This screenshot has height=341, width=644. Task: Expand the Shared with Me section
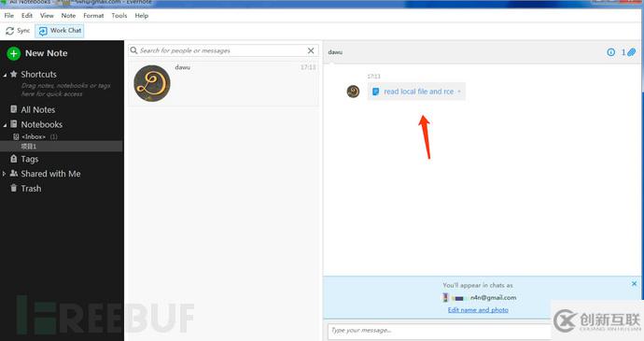4,174
